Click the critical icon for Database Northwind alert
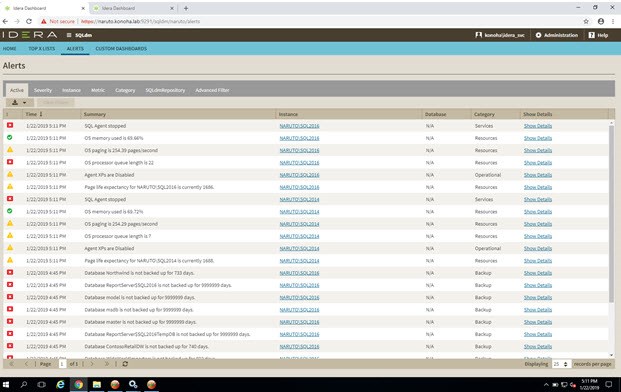 [10, 272]
